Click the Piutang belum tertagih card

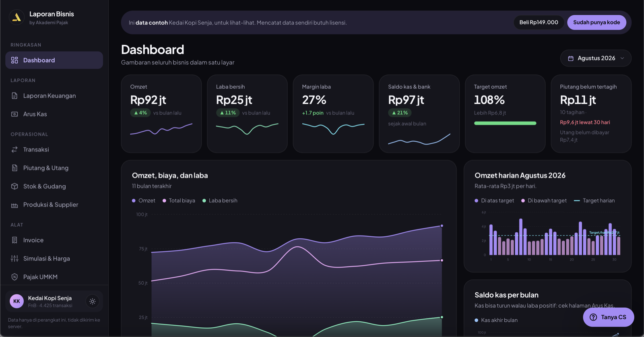[x=591, y=114]
